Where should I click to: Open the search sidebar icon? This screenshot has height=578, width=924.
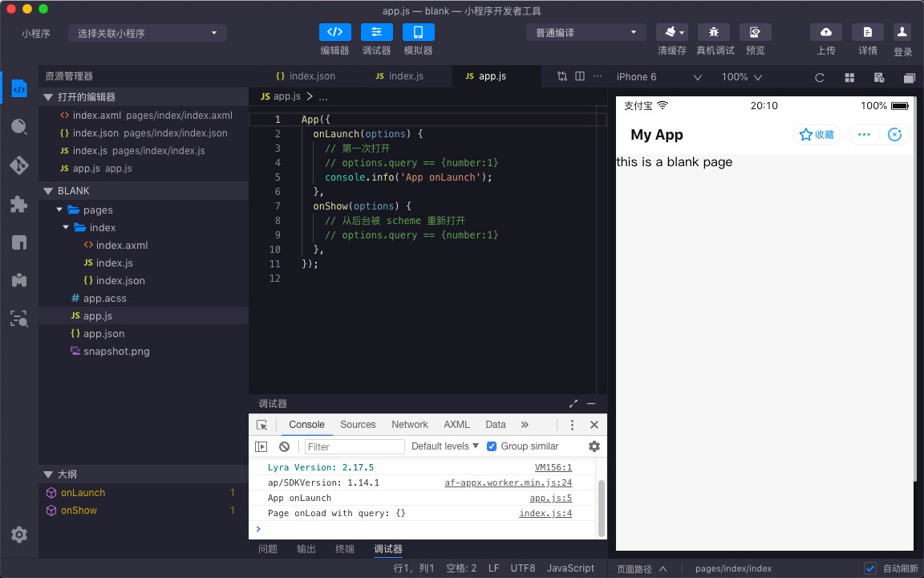(19, 127)
